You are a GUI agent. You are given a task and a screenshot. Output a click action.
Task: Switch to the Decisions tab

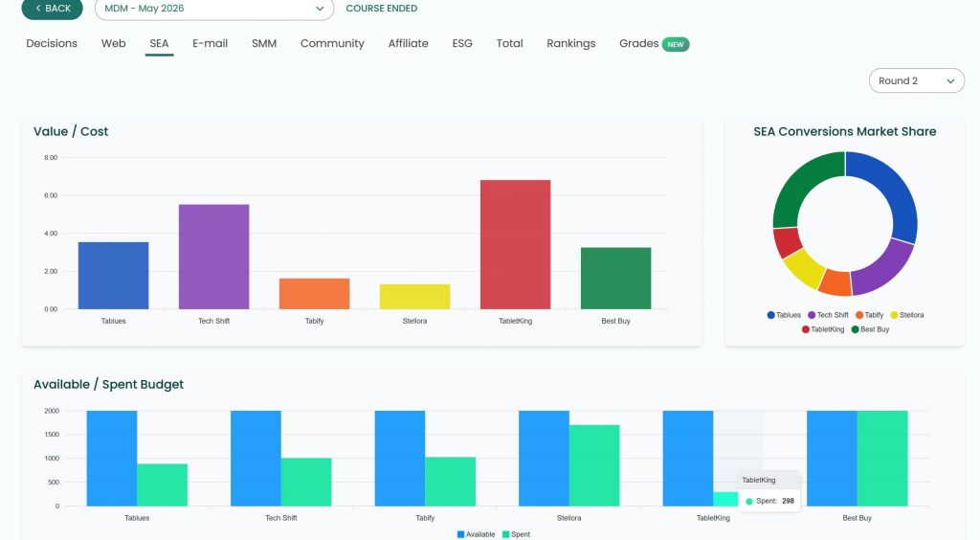[x=52, y=44]
